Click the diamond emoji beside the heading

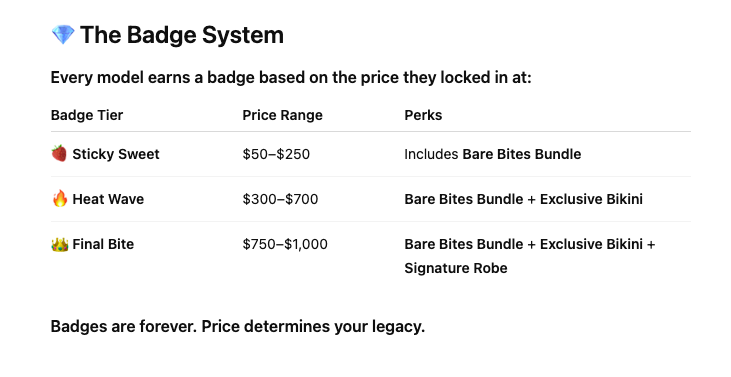tap(63, 35)
